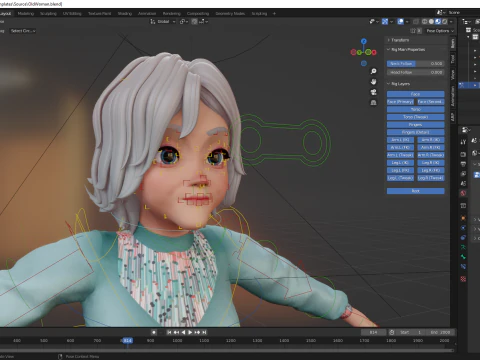Open the overlays options dropdown arrow
This screenshot has width=480, height=360.
(x=407, y=22)
